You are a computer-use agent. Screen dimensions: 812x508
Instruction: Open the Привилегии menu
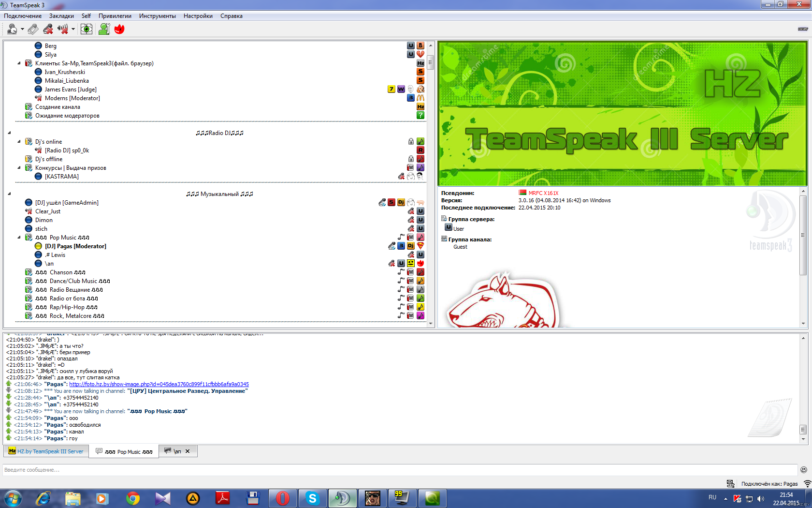[x=115, y=16]
